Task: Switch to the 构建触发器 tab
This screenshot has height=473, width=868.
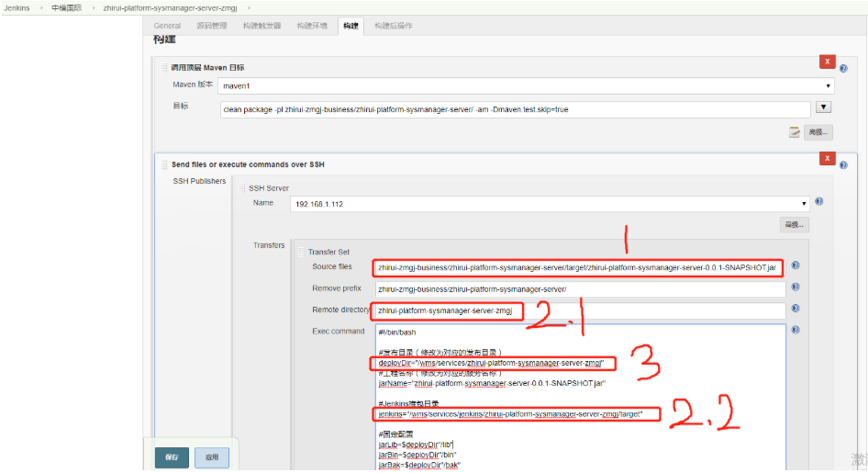Action: [x=262, y=26]
